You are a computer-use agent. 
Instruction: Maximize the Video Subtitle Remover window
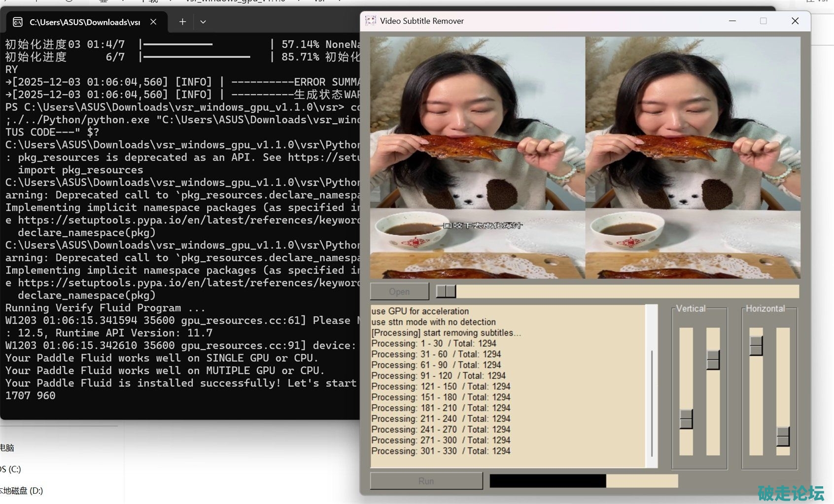763,21
